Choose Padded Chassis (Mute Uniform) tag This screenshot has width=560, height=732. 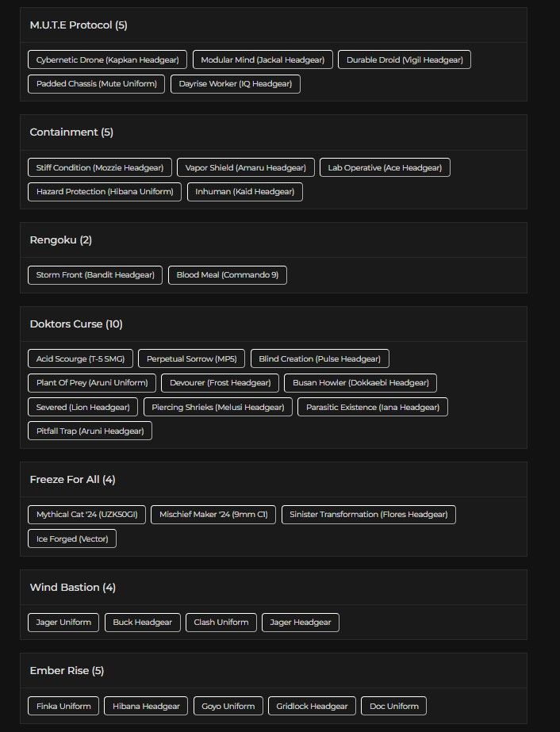tap(96, 84)
